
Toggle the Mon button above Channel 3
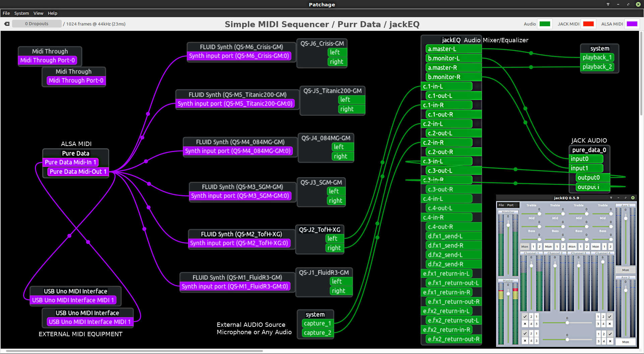572,247
